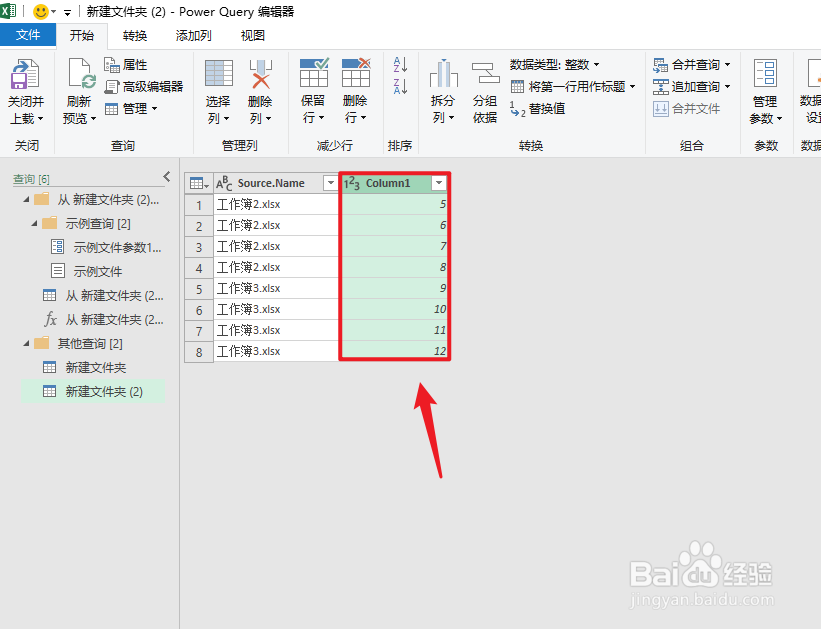This screenshot has height=629, width=821.
Task: Click the Remove Columns (删除列) icon
Action: (x=260, y=74)
